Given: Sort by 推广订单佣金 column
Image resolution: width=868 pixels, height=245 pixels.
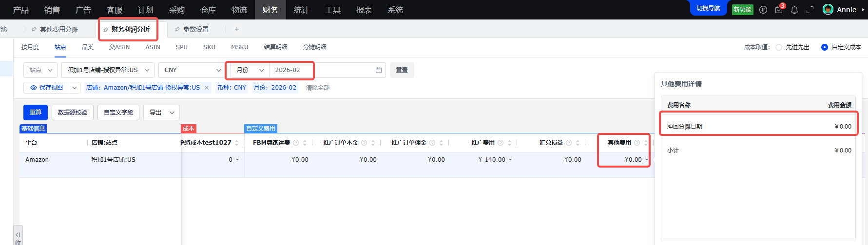Looking at the screenshot, I should (x=442, y=143).
